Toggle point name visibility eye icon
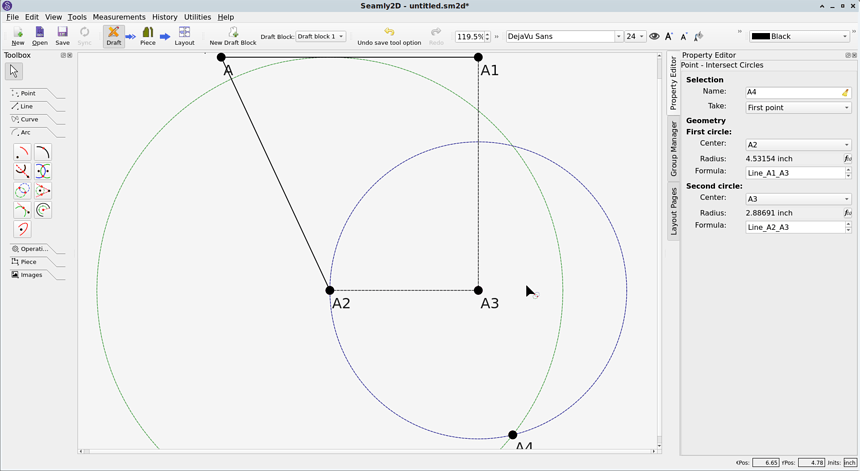The width and height of the screenshot is (860, 471). (x=654, y=37)
